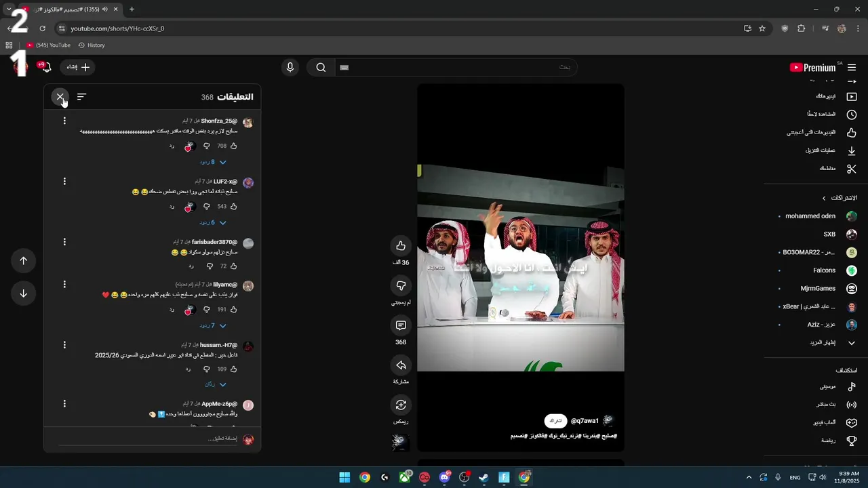Toggle the YouTube hamburger guide menu
868x488 pixels.
[852, 67]
